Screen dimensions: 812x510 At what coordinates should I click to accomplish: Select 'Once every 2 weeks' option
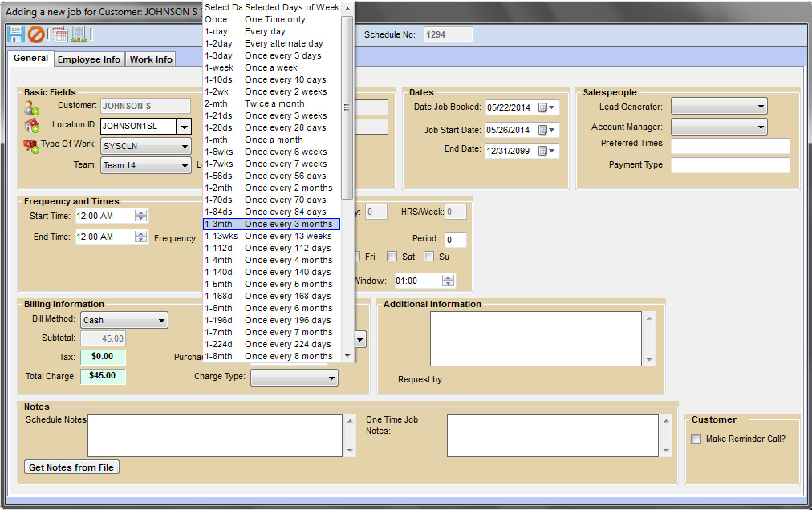(272, 91)
